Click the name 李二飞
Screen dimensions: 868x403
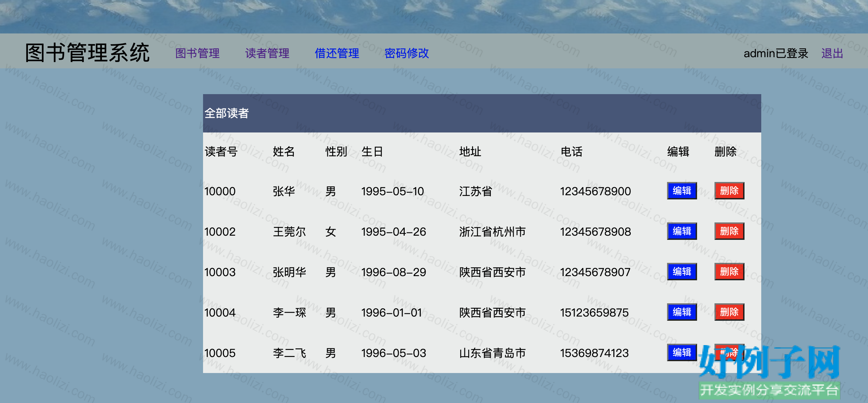tap(289, 353)
